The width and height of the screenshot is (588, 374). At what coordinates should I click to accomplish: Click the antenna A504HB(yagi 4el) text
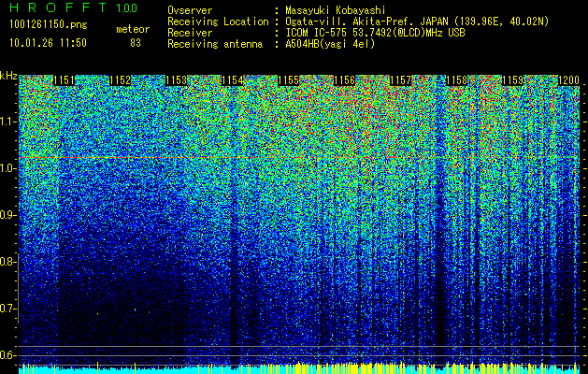(330, 44)
